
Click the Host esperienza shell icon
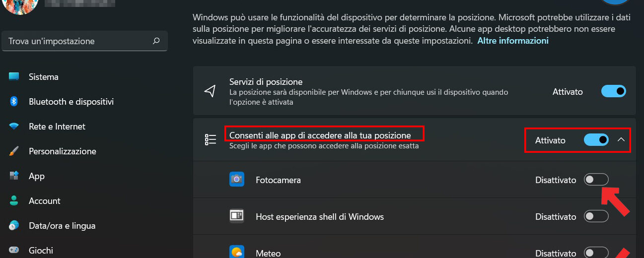pos(237,216)
